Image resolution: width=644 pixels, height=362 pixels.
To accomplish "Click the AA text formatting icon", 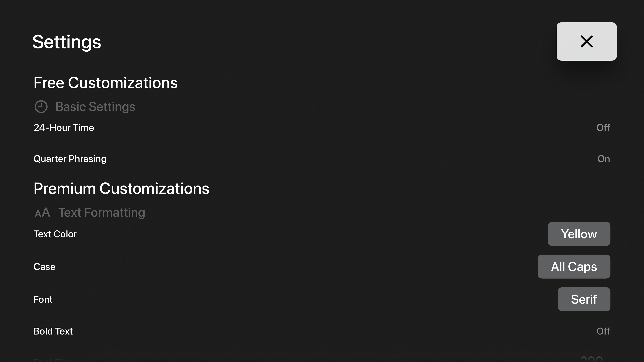I will point(42,213).
